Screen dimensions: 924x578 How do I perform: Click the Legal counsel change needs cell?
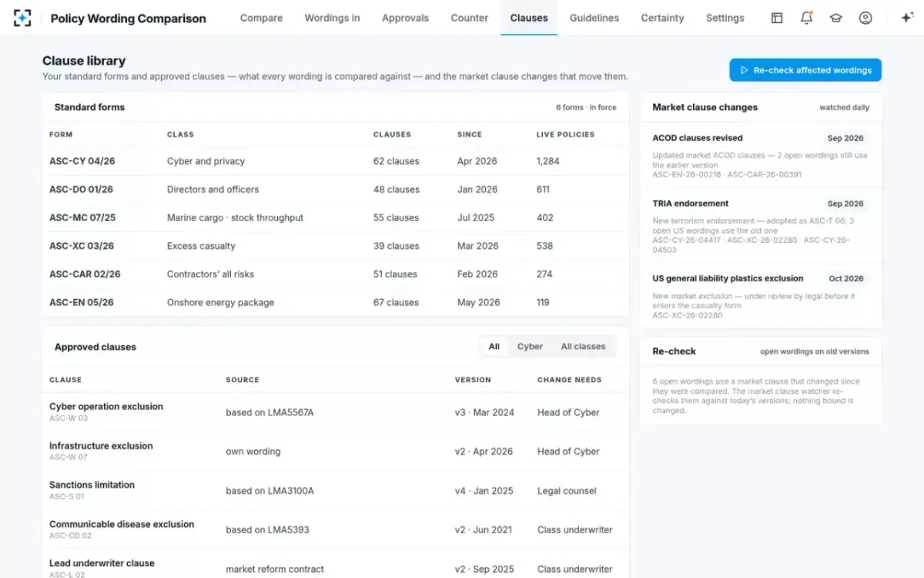[x=567, y=491]
